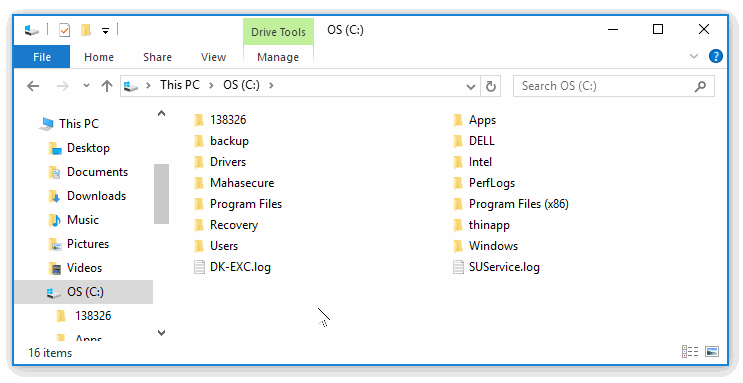This screenshot has width=743, height=383.
Task: Click the search magnifier icon
Action: [x=700, y=86]
